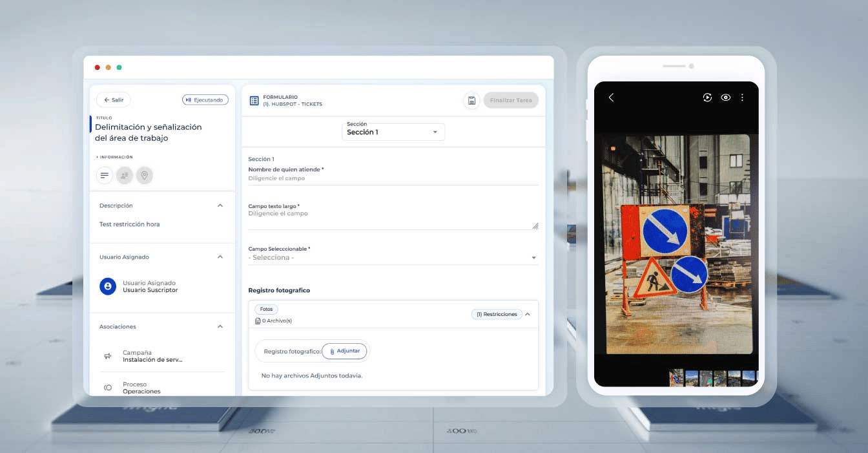The width and height of the screenshot is (868, 453).
Task: Click the Nombre de quien atiende field
Action: (393, 178)
